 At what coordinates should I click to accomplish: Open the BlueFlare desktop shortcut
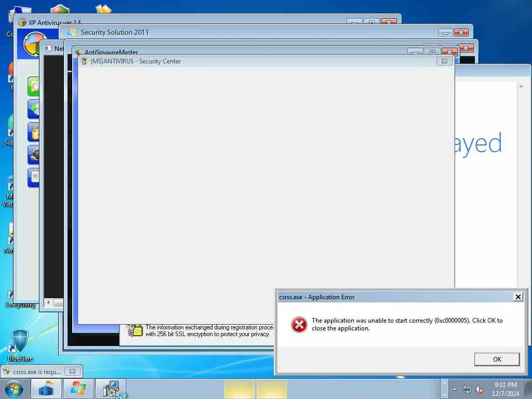point(20,345)
